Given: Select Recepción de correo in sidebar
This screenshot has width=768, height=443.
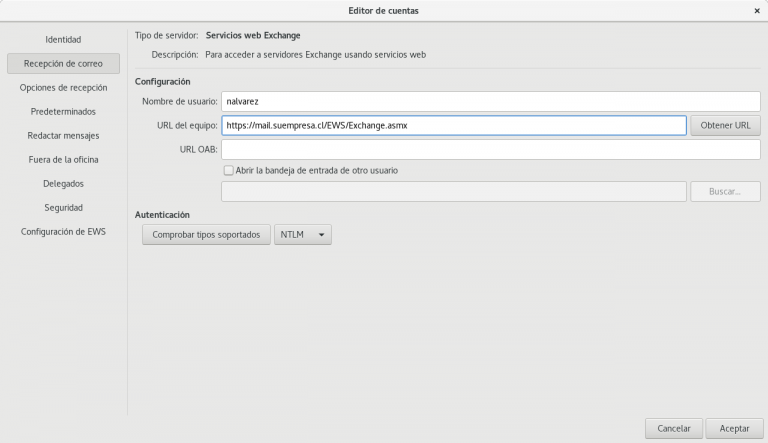Looking at the screenshot, I should 63,63.
